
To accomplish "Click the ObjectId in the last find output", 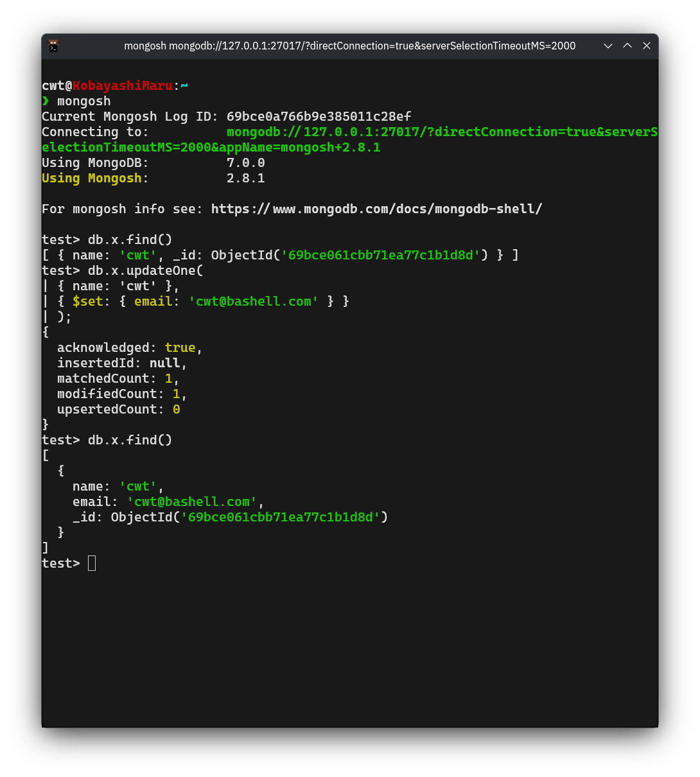I will tap(249, 517).
